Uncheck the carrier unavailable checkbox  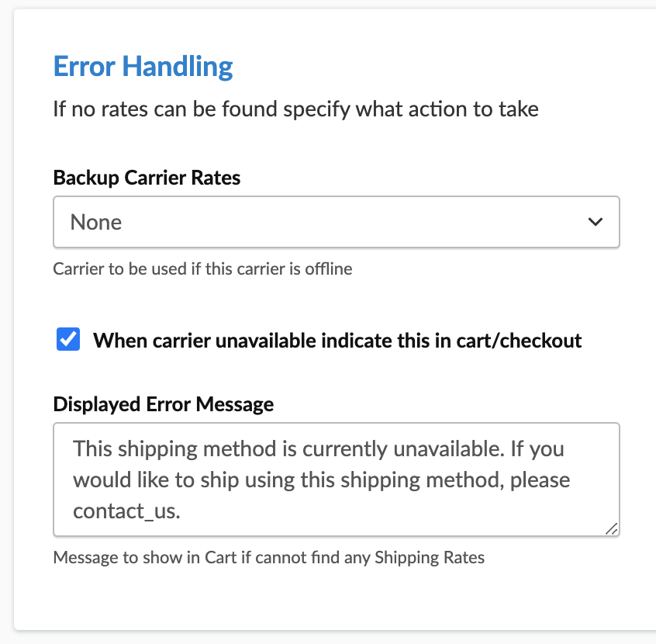pos(68,340)
